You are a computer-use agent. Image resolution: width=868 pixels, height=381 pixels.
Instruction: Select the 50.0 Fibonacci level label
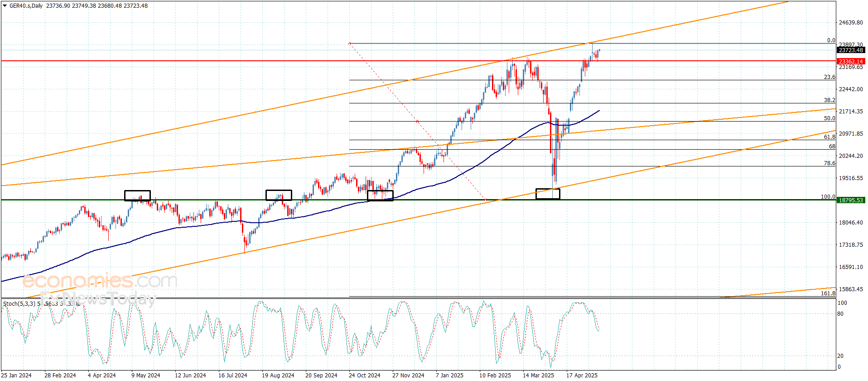click(829, 118)
